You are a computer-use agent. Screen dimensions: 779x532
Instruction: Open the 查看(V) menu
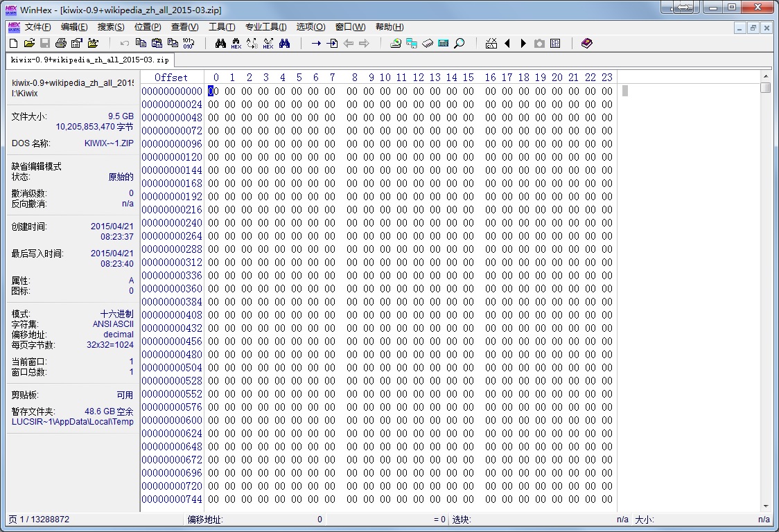click(185, 27)
